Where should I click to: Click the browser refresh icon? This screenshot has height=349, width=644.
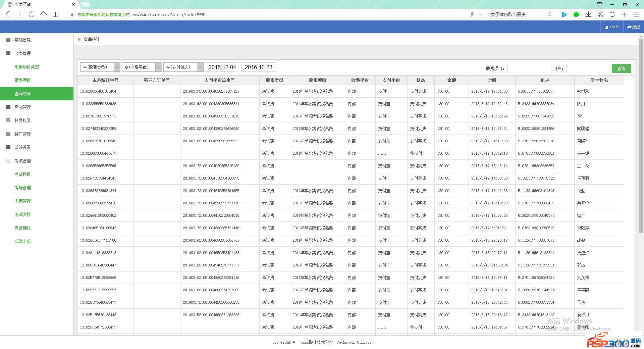31,14
